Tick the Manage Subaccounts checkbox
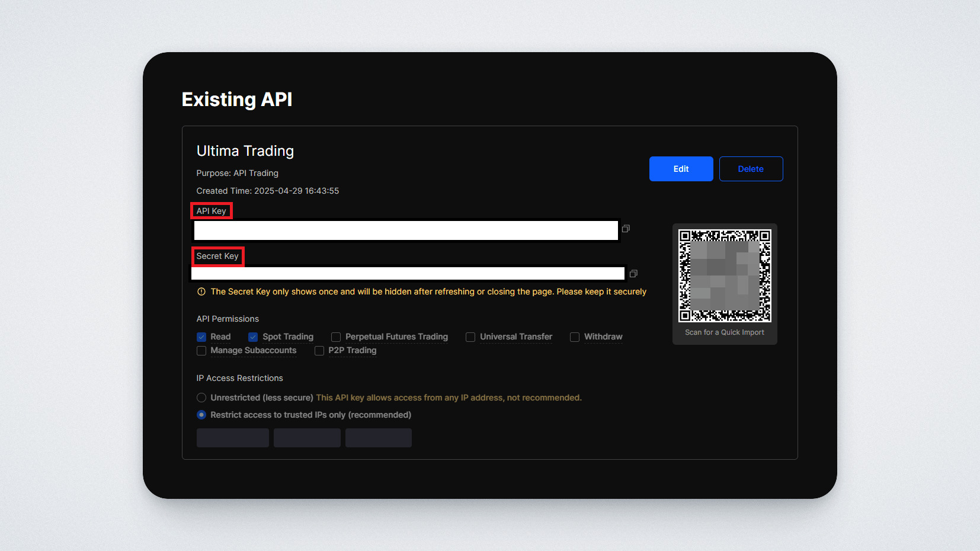This screenshot has width=980, height=551. (x=201, y=351)
